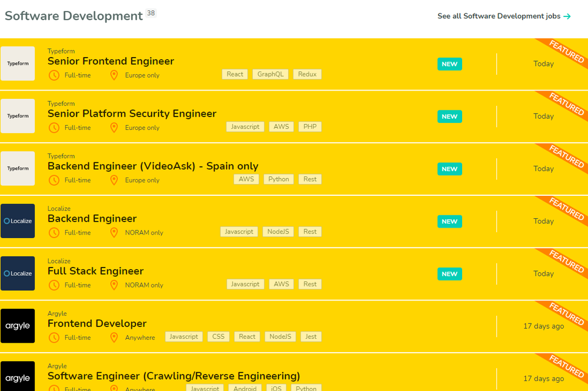588x391 pixels.
Task: Select the Redux tag
Action: pyautogui.click(x=307, y=74)
